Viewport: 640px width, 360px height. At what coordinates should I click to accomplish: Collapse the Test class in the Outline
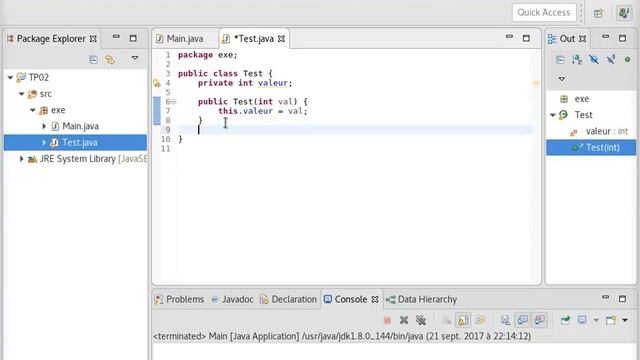click(x=553, y=115)
